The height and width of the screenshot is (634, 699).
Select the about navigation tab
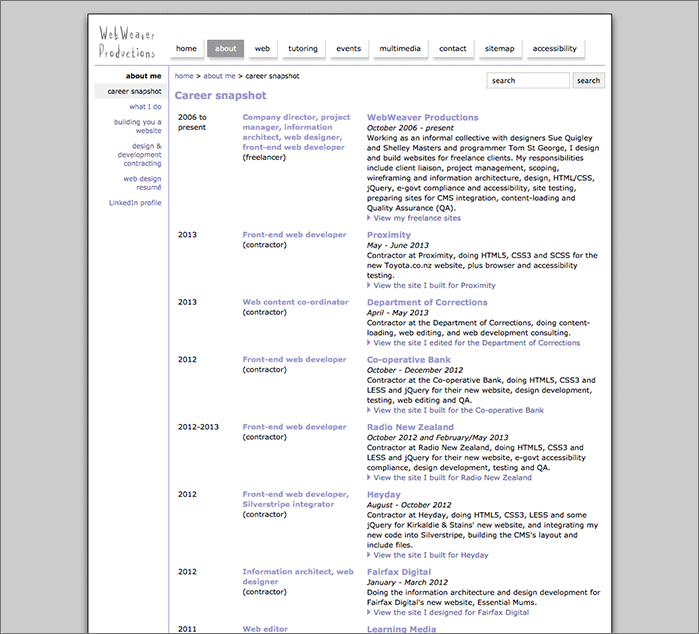pos(226,49)
